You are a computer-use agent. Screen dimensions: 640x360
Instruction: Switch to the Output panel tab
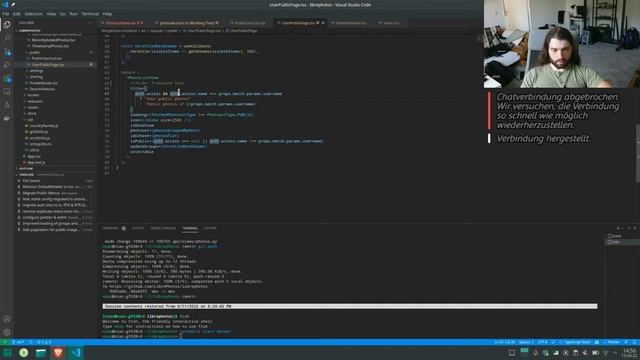click(138, 228)
